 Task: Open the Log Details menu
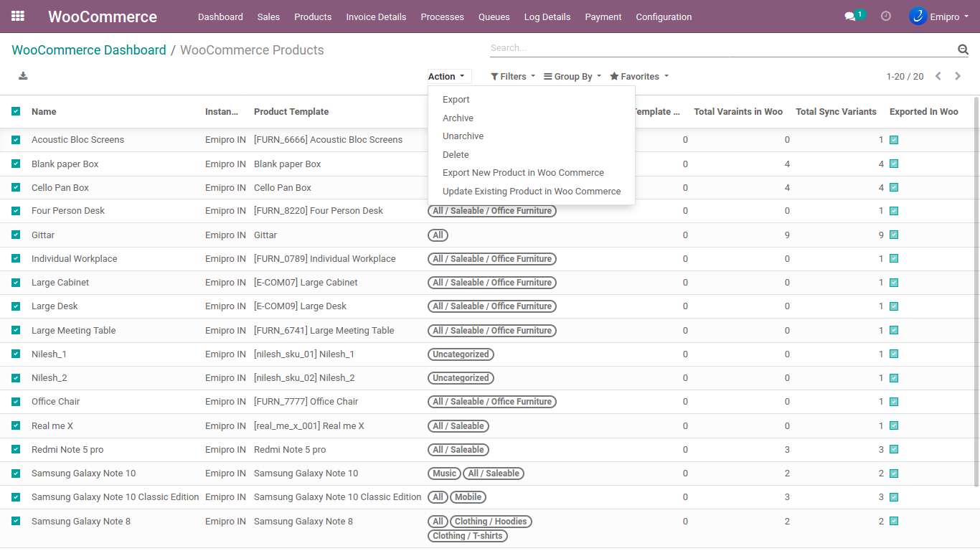[547, 17]
